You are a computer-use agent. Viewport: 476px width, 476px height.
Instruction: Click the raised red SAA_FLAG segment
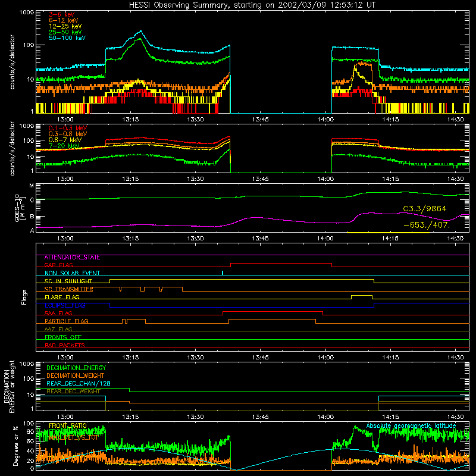[273, 311]
